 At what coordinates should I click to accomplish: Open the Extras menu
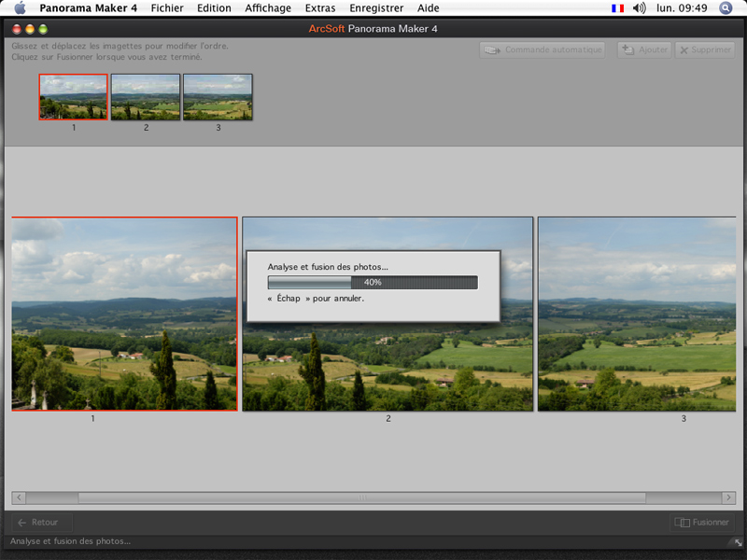coord(320,8)
